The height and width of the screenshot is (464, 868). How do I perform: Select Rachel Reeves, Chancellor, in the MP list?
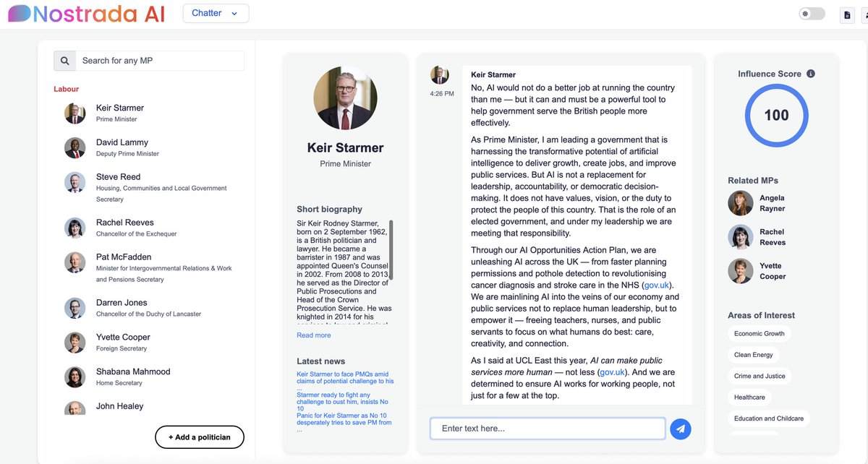pyautogui.click(x=148, y=228)
